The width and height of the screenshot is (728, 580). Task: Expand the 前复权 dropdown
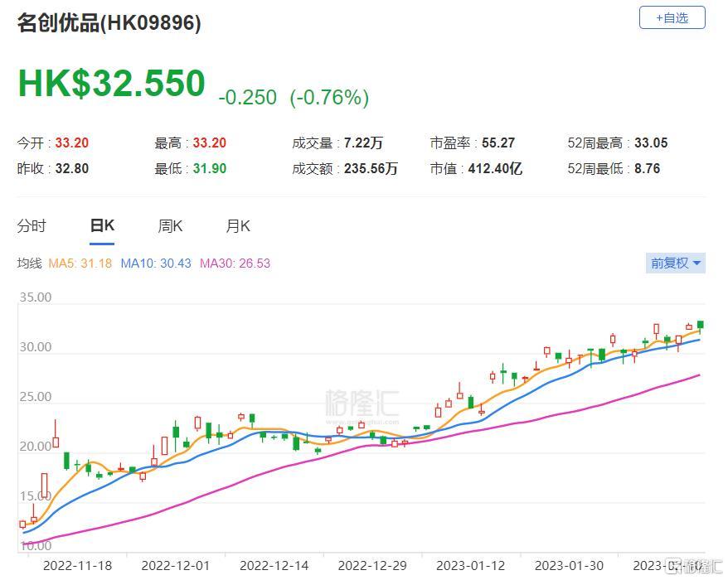pos(675,263)
